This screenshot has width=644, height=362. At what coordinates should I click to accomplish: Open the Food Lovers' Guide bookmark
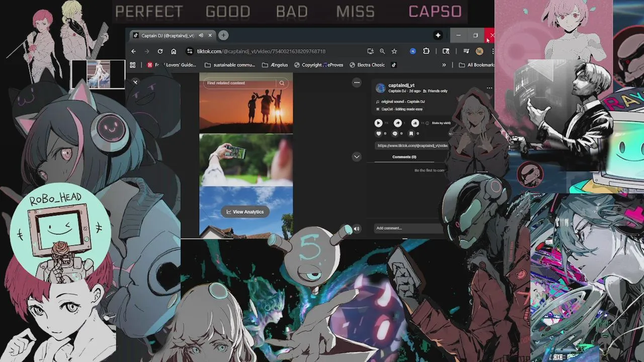coord(172,65)
